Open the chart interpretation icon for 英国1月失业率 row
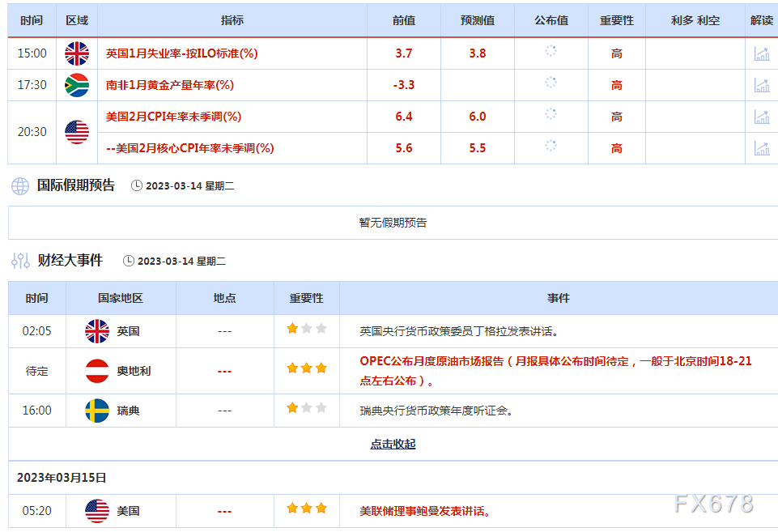The image size is (778, 532). (x=761, y=53)
